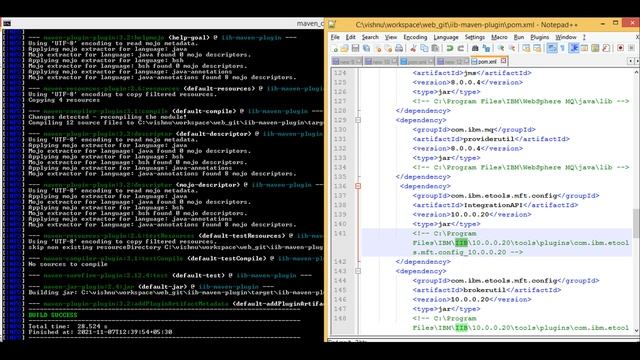Click 'Copying 4 resources' in the terminal
The width and height of the screenshot is (640, 360).
coord(63,100)
